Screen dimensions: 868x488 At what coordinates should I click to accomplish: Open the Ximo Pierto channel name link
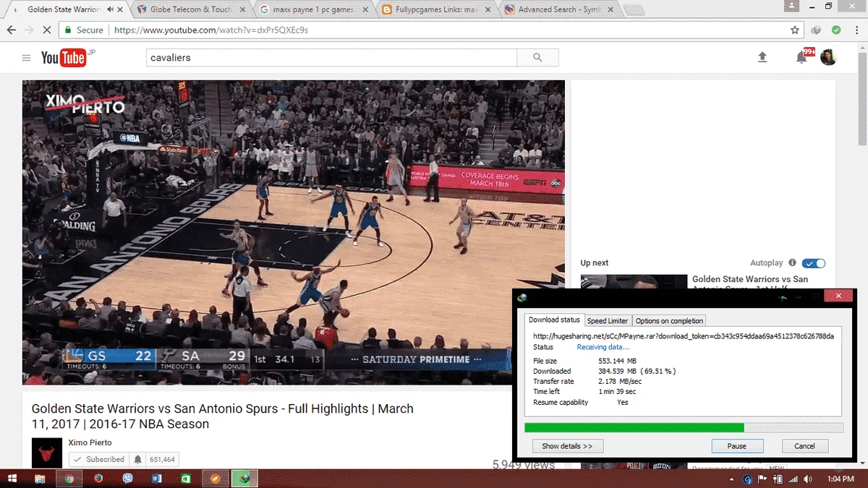pyautogui.click(x=90, y=442)
